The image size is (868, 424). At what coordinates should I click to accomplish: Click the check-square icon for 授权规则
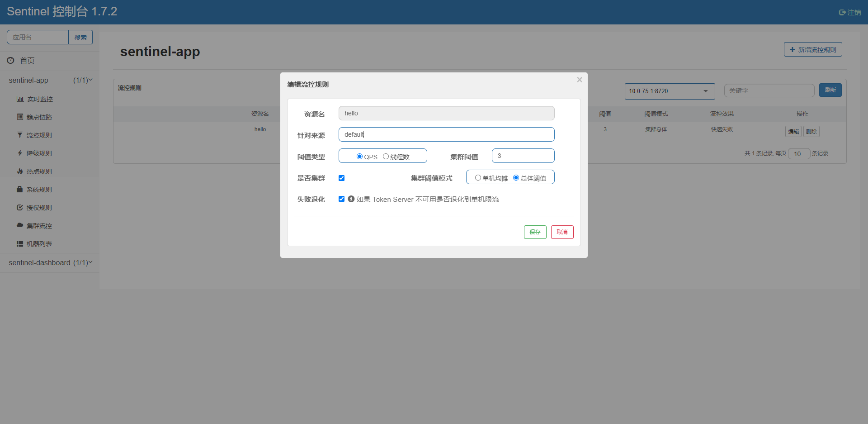click(x=20, y=207)
